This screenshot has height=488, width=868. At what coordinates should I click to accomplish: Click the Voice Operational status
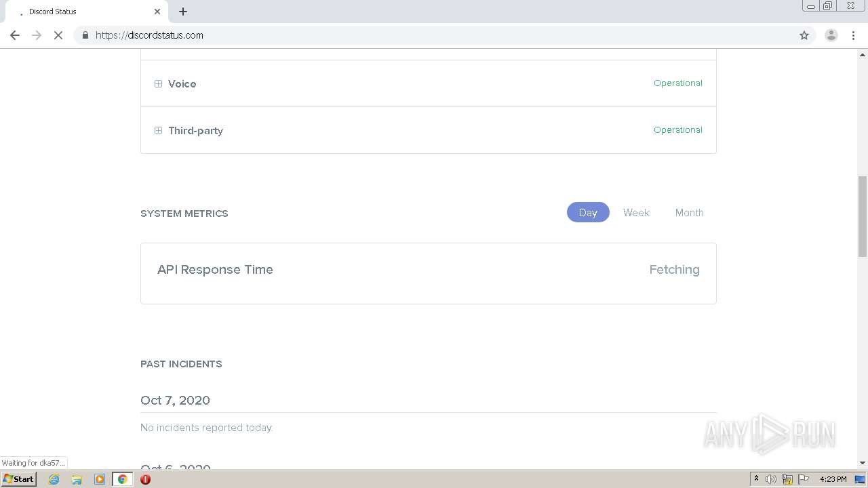(x=677, y=83)
